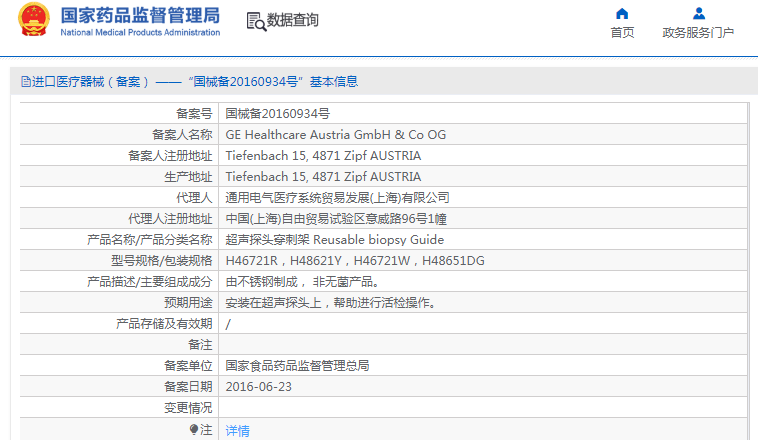
Task: Click the document icon before 进口医疗器械
Action: 26,82
